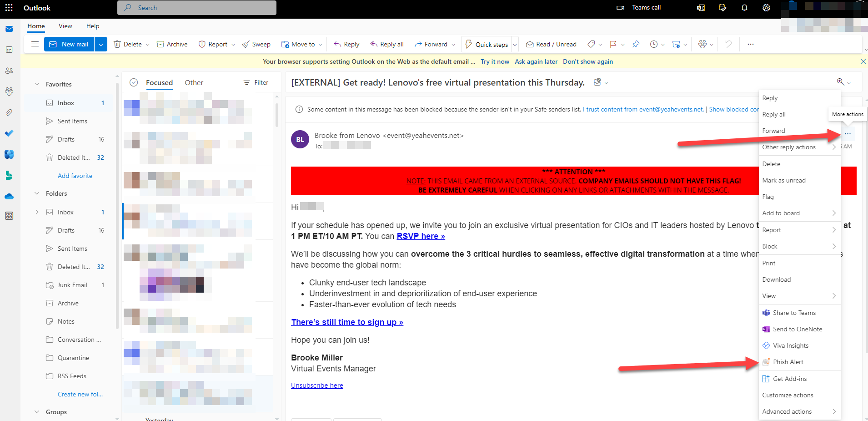The image size is (868, 421).
Task: Click Try it now link in banner
Action: (x=495, y=61)
